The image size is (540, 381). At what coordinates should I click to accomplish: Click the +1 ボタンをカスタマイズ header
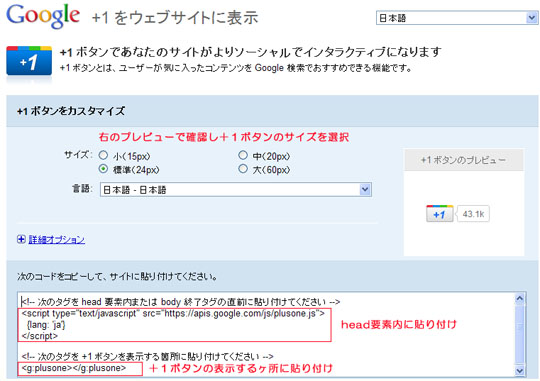71,111
